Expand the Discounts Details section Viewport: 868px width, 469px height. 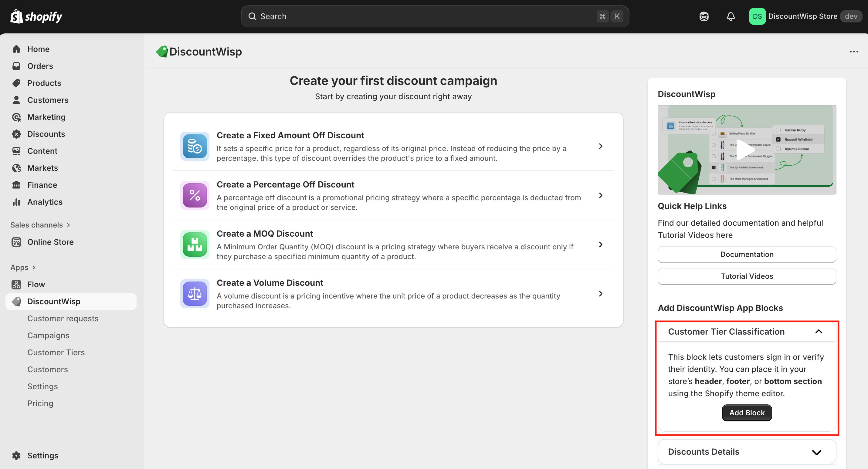816,452
